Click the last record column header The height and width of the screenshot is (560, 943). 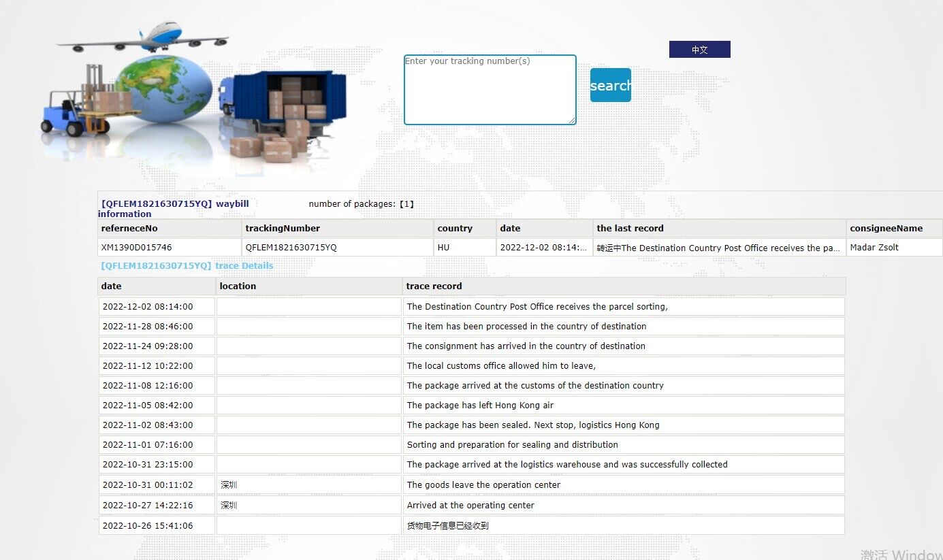(x=720, y=229)
